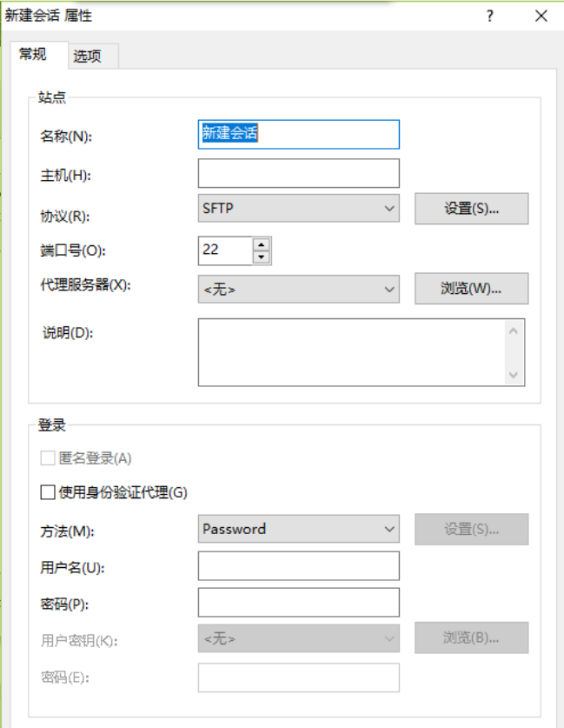Focus the 密码(P) password field
Screen dimensions: 564x728
point(298,603)
